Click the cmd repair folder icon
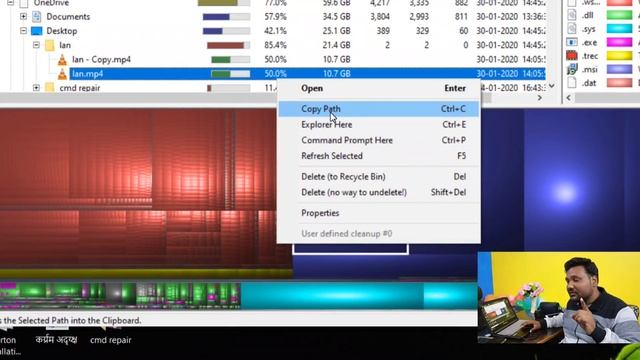The width and height of the screenshot is (640, 360). [x=50, y=87]
